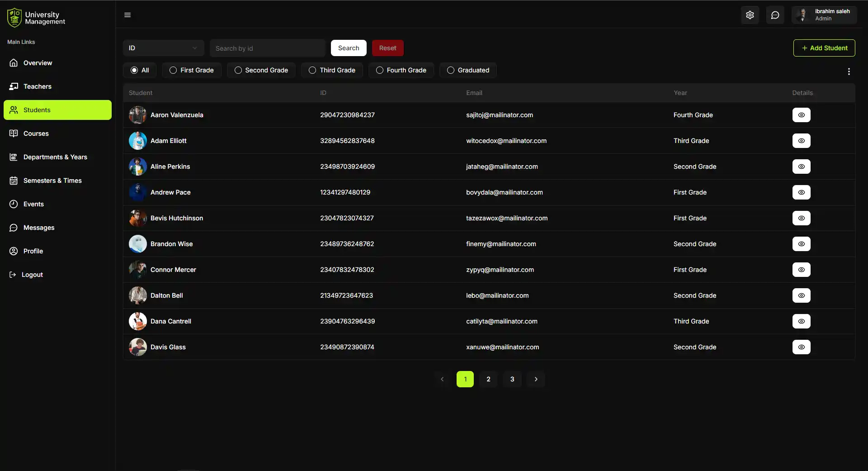The image size is (868, 471).
Task: Open the Teachers section from sidebar
Action: pyautogui.click(x=37, y=86)
